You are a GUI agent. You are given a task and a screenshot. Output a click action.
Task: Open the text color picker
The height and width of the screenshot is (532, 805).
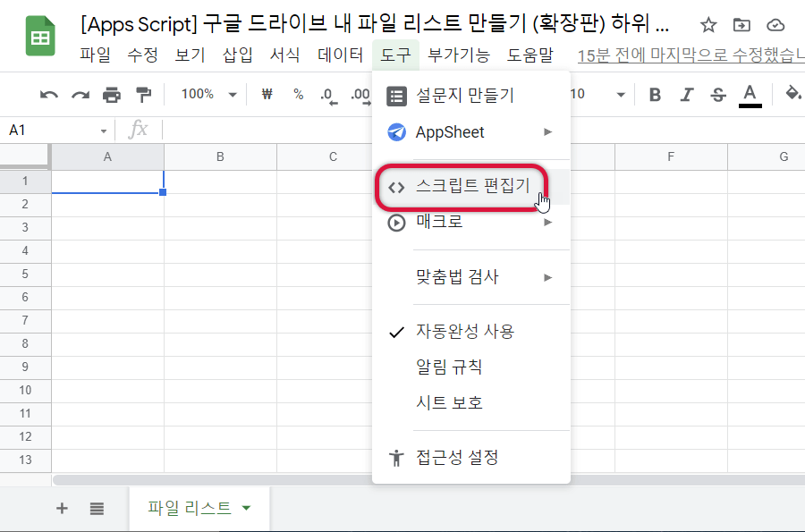[x=750, y=95]
